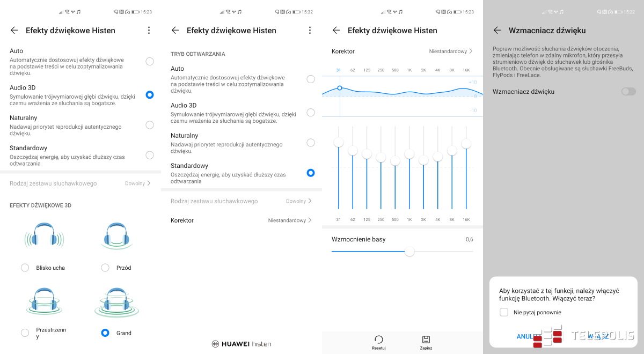This screenshot has width=644, height=354.
Task: Select the Blisko ucha headphone illustration
Action: tap(43, 236)
